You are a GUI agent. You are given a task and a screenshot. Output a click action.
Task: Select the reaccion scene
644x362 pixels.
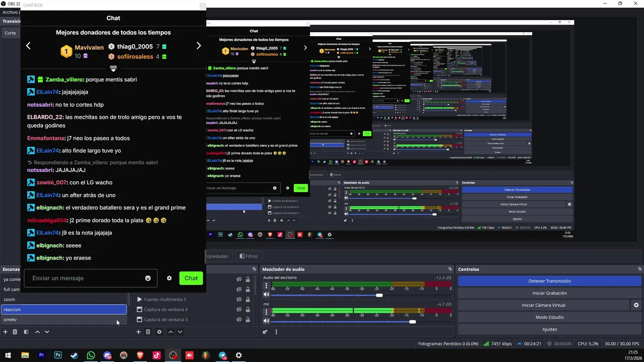(64, 310)
